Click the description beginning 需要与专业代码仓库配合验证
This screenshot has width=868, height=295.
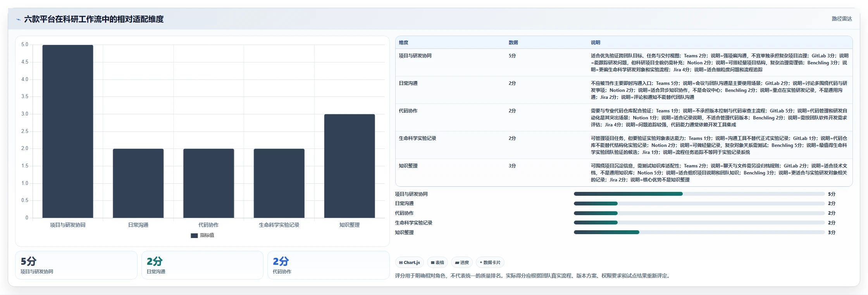tap(720, 118)
